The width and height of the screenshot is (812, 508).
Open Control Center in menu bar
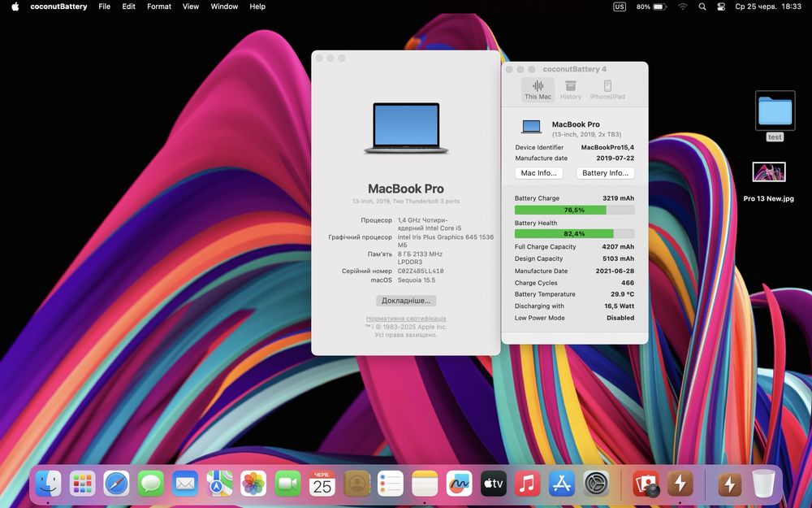click(721, 7)
